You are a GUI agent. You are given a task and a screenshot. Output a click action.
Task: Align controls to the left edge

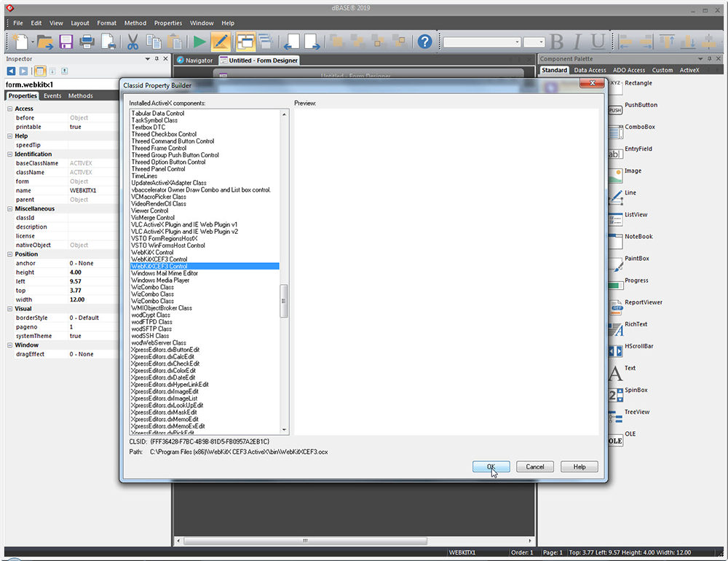click(625, 42)
